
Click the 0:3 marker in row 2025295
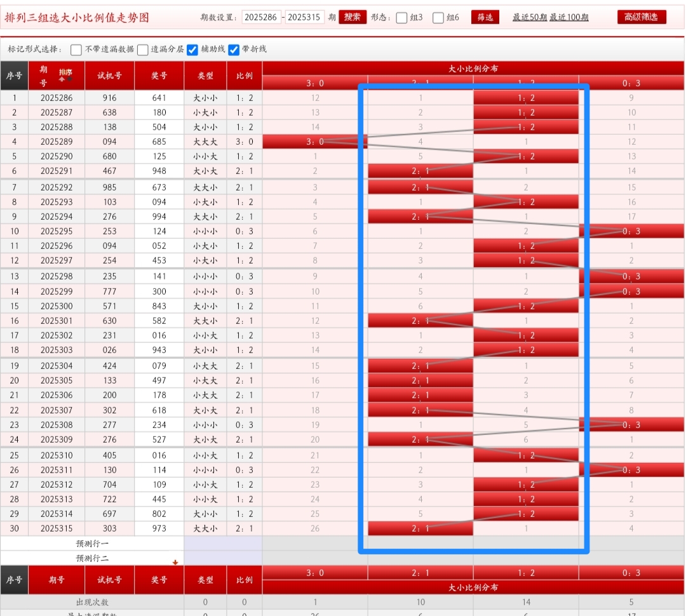coord(631,231)
